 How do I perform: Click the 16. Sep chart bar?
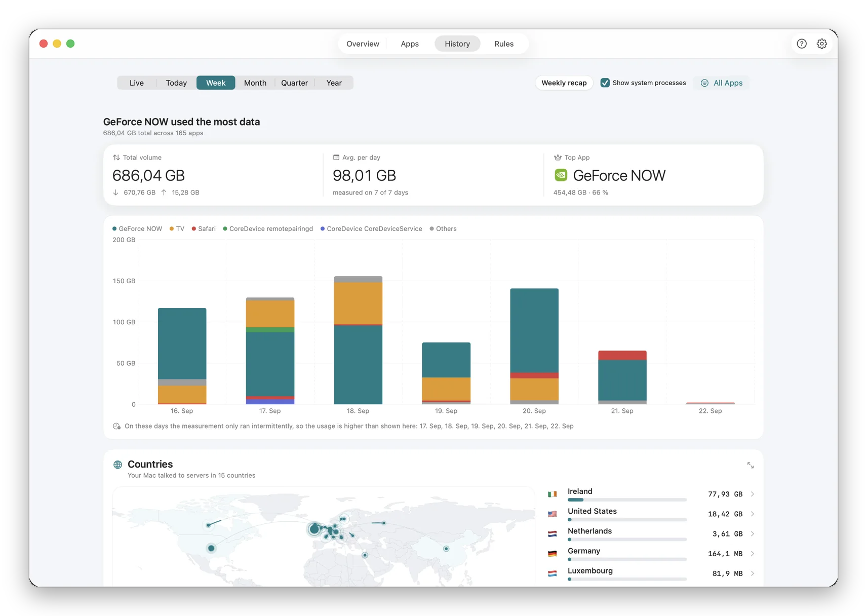point(182,356)
